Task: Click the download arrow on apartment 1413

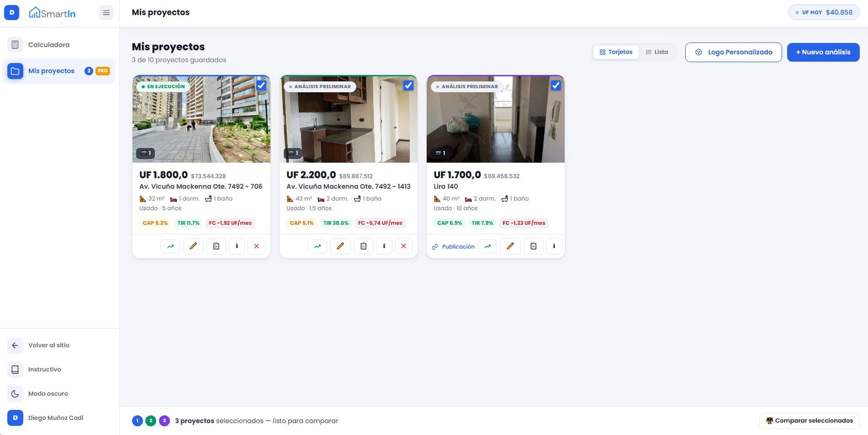Action: click(384, 246)
